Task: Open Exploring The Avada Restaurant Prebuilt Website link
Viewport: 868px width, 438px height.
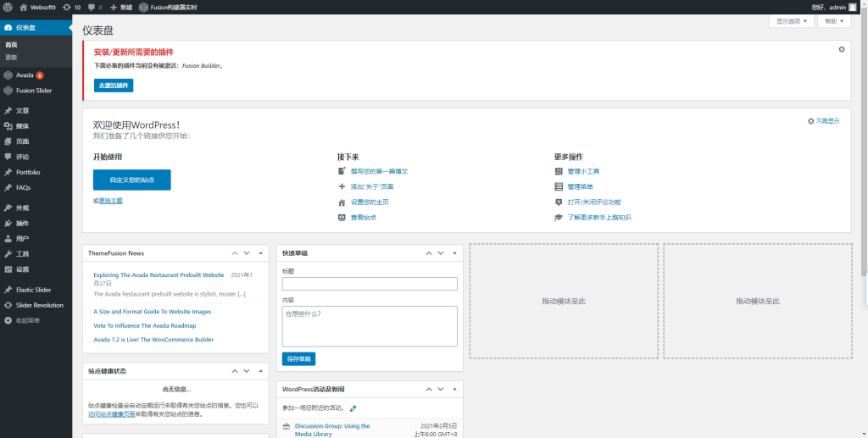Action: [159, 275]
